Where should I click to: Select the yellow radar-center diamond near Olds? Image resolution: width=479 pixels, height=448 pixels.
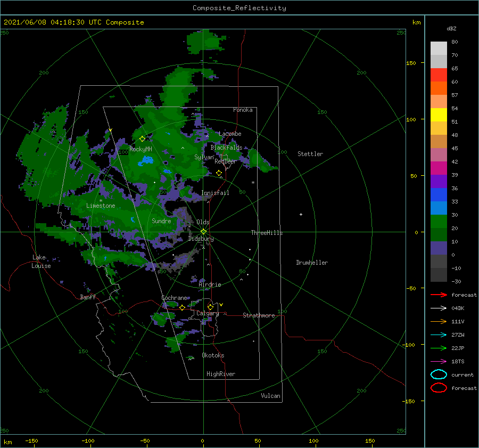pos(203,232)
